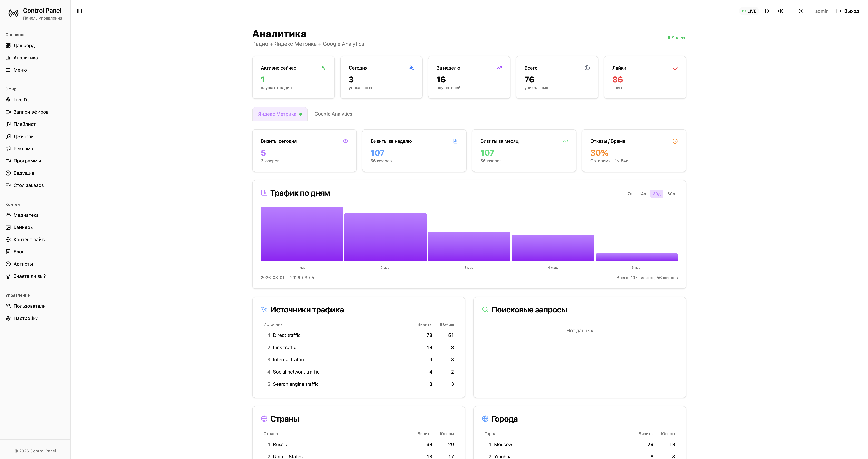Click the clock icon on Отказы / Время
Screen dimensions: 868x459
pos(675,141)
